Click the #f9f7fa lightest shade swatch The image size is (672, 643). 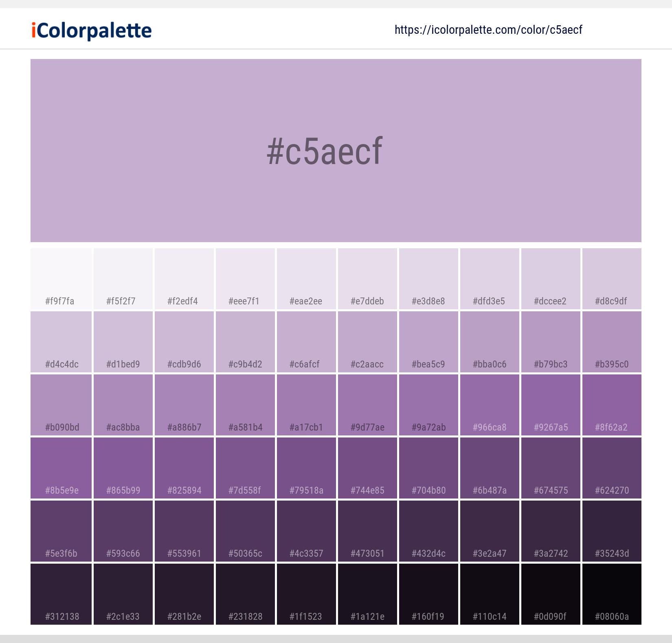coord(60,279)
